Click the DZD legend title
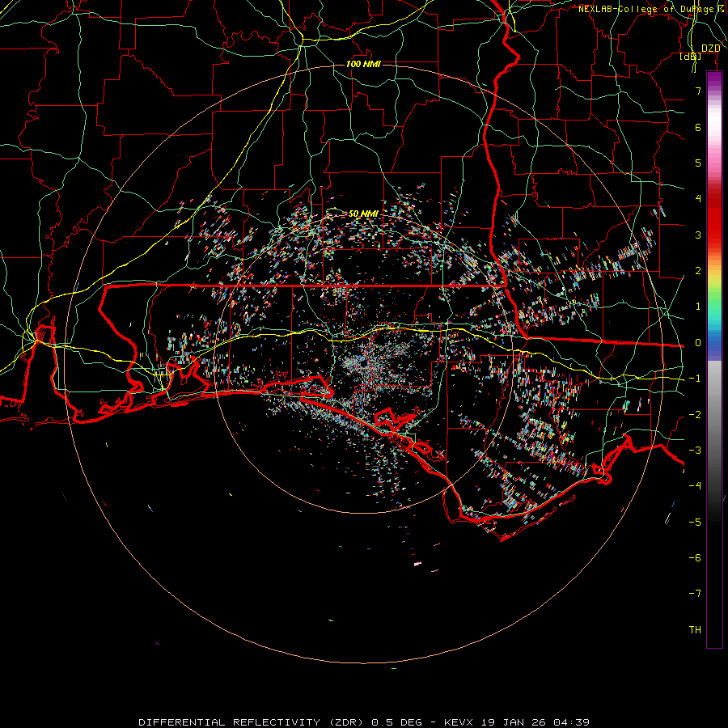The height and width of the screenshot is (728, 728). coord(710,49)
